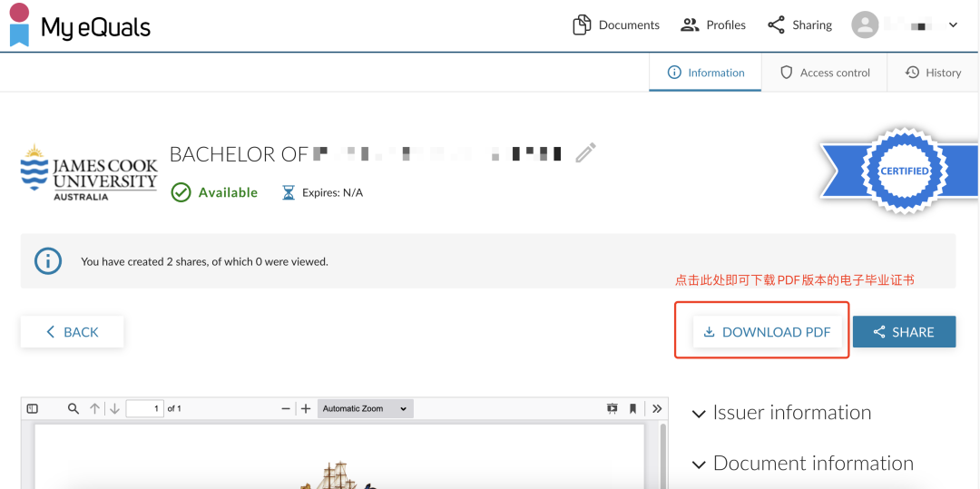The height and width of the screenshot is (489, 980).
Task: Click the My eQuals logo
Action: click(80, 25)
